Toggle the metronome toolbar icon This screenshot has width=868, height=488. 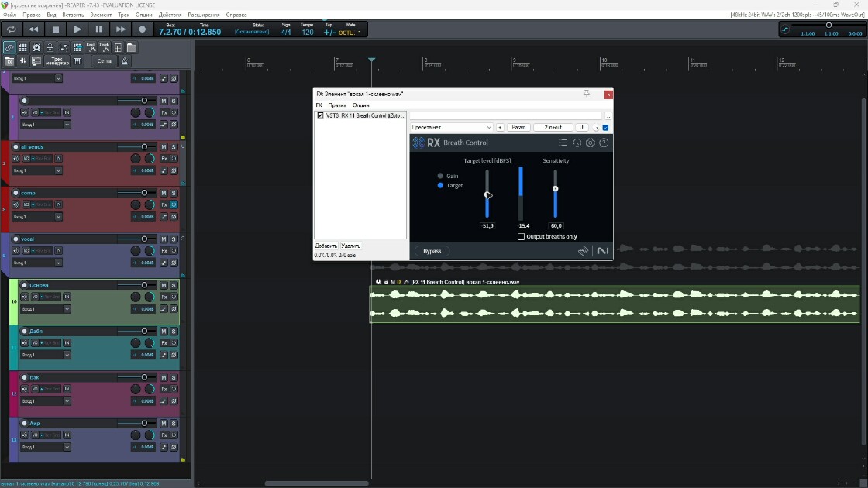tap(125, 61)
